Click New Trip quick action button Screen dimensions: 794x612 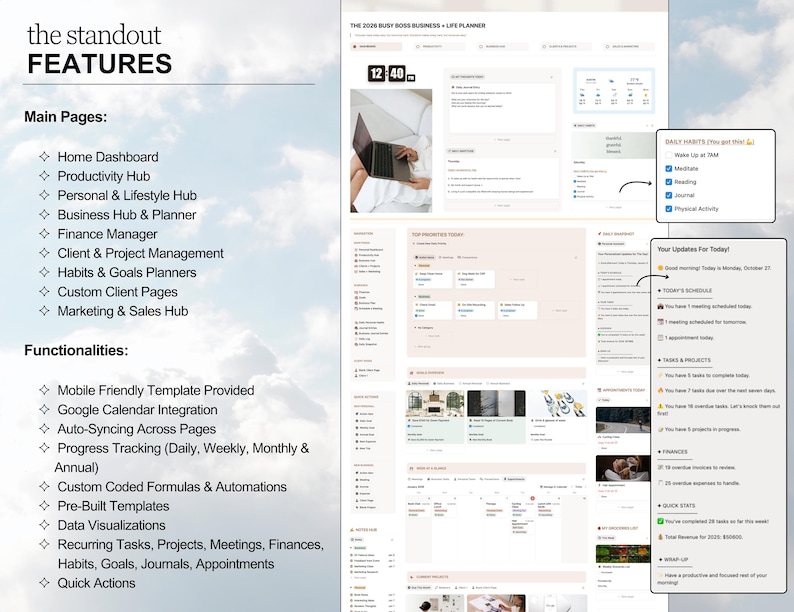[x=364, y=448]
